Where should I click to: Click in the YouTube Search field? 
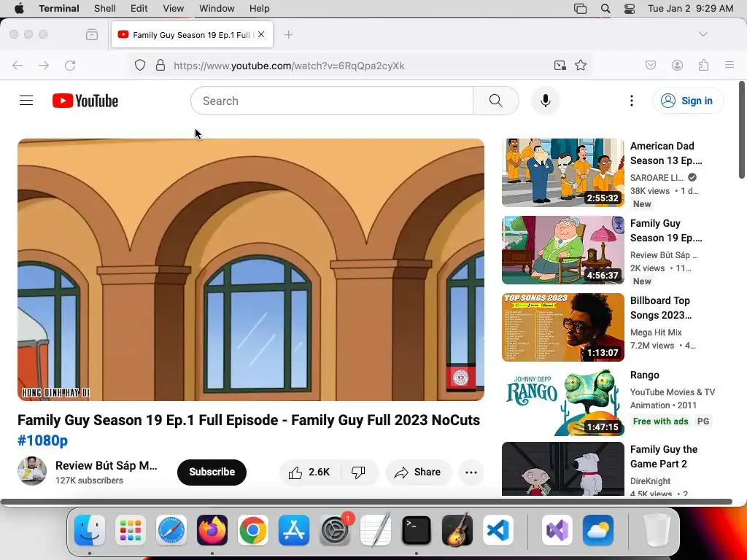tap(332, 101)
